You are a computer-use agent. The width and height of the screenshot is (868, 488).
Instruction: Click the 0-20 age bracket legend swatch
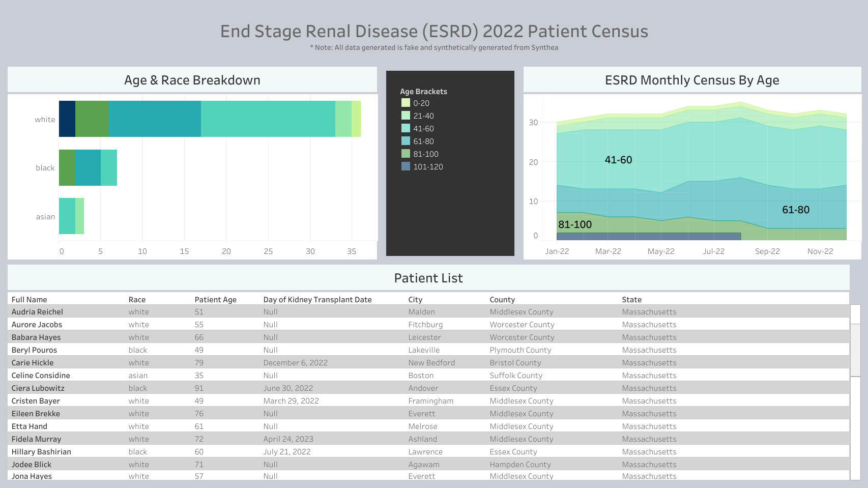(406, 103)
